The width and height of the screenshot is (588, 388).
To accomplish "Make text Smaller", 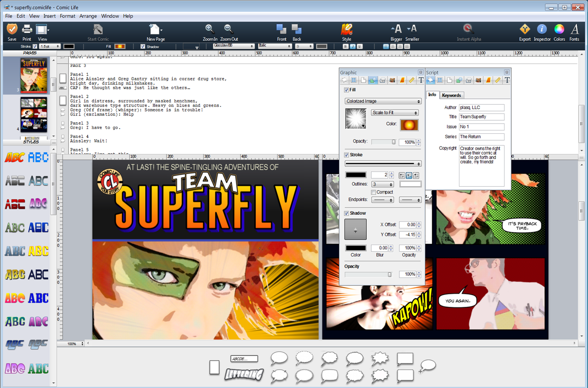I will click(412, 29).
